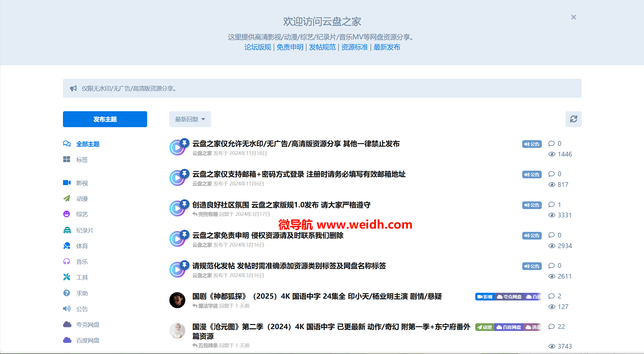This screenshot has width=644, height=354.
Task: Open the 发帖规范 link
Action: (322, 47)
